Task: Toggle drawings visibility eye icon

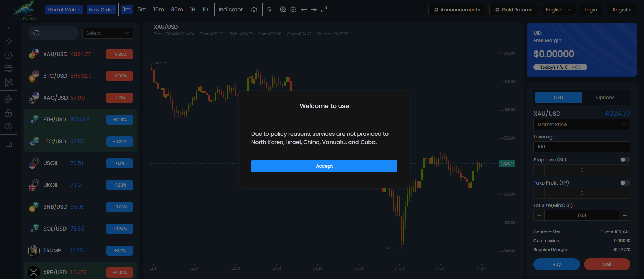Action: (x=9, y=126)
